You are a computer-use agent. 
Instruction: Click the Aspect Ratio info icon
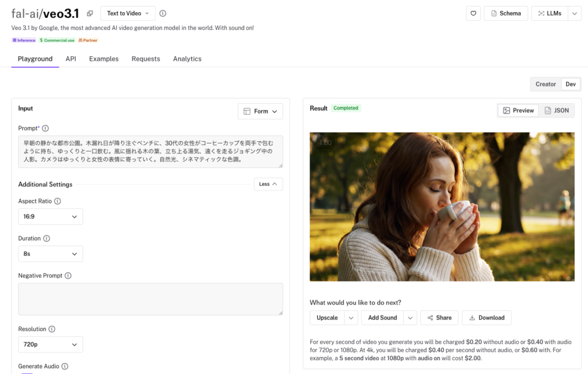click(57, 201)
